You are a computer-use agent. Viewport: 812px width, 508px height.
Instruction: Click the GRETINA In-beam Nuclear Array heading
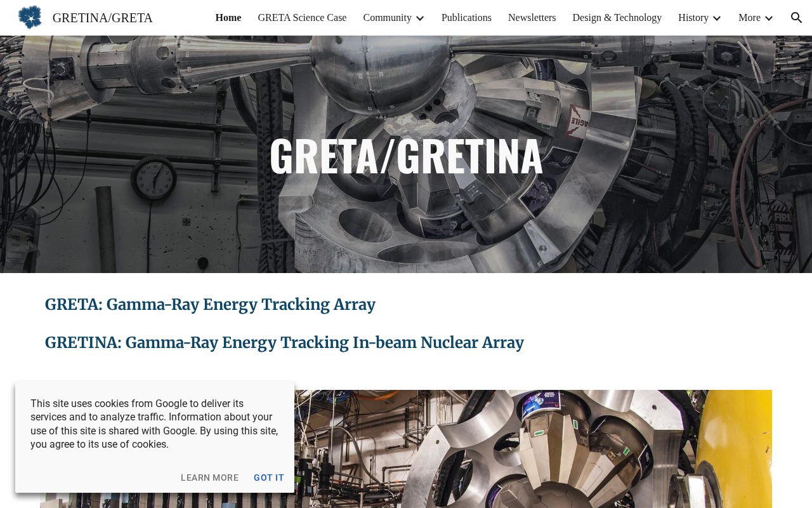click(284, 343)
